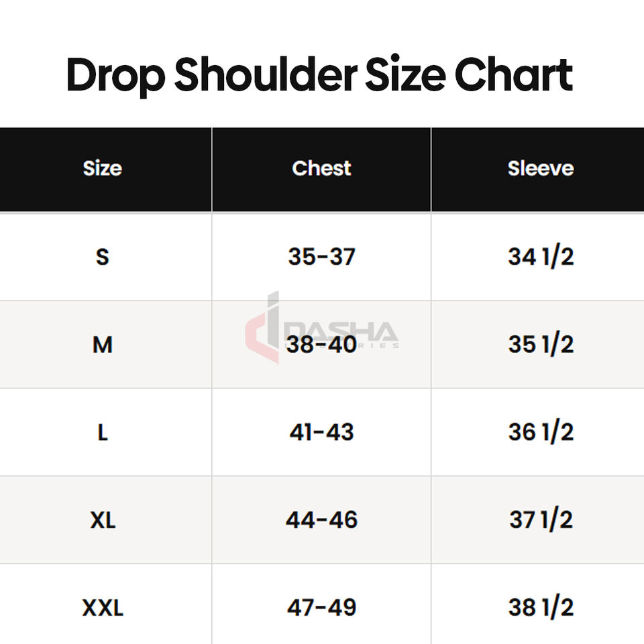The height and width of the screenshot is (644, 644).
Task: Select the Chest column header
Action: coord(321,168)
